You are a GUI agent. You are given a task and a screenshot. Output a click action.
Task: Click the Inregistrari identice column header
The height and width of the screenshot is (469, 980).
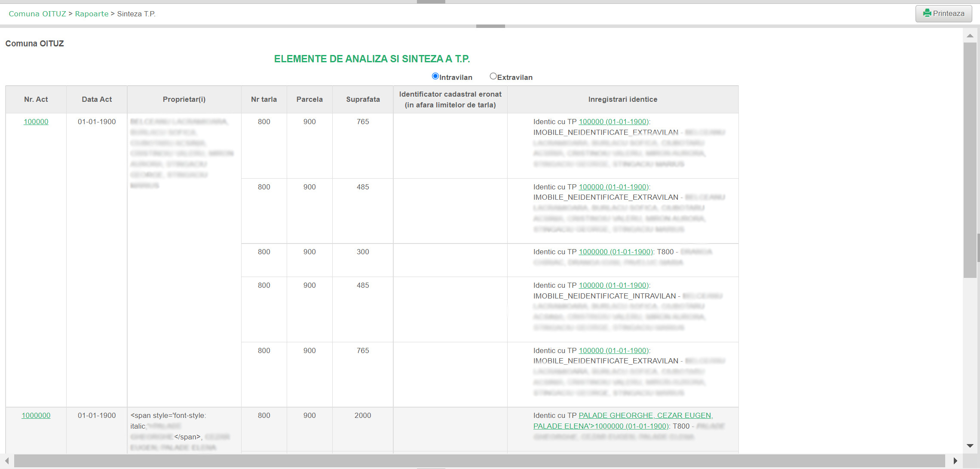(x=622, y=99)
